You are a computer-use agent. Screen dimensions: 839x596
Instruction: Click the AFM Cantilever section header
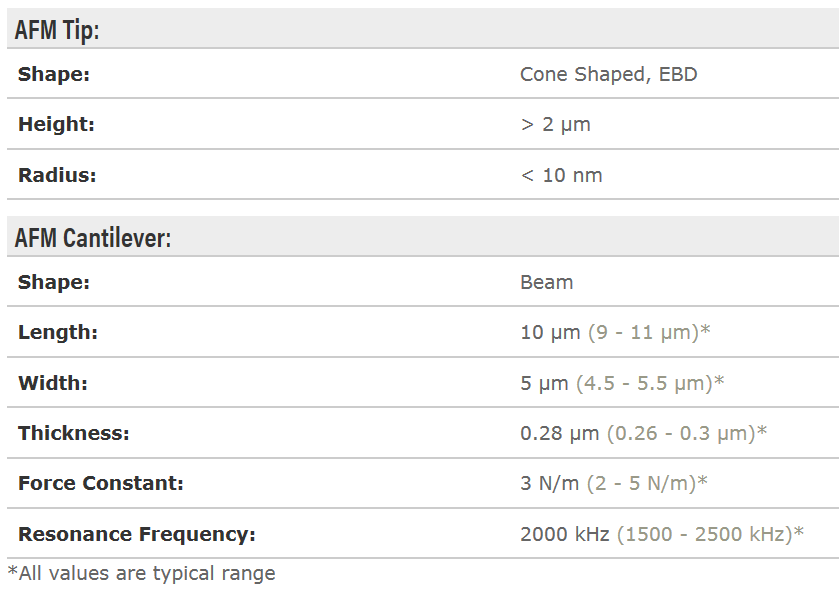[x=93, y=238]
